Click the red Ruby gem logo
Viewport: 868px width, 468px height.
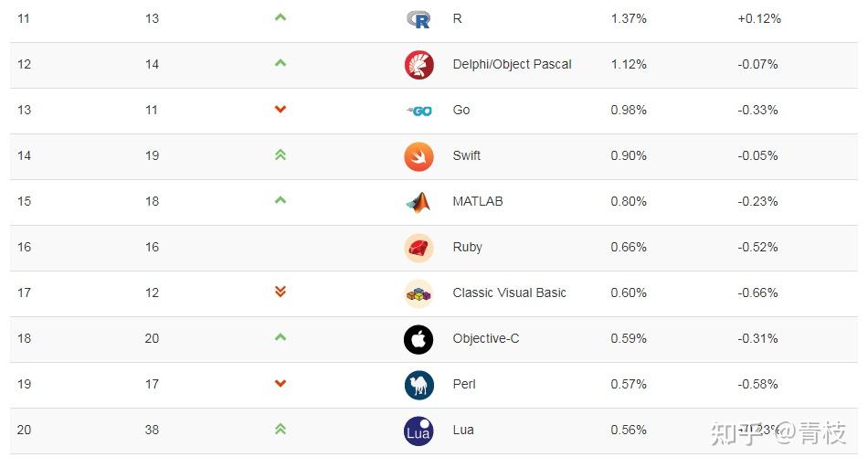coord(419,248)
